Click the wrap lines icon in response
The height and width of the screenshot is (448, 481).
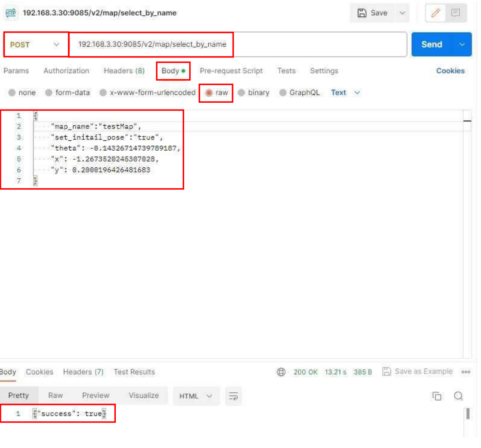tap(233, 396)
